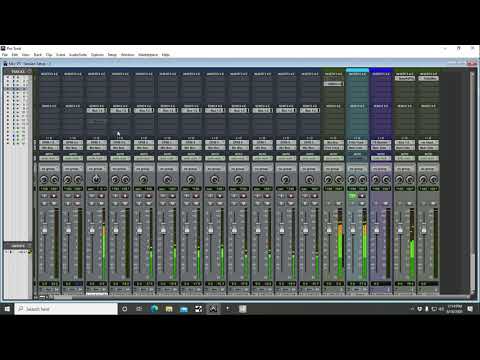The width and height of the screenshot is (480, 360).
Task: Open Task View from the taskbar
Action: (x=139, y=309)
